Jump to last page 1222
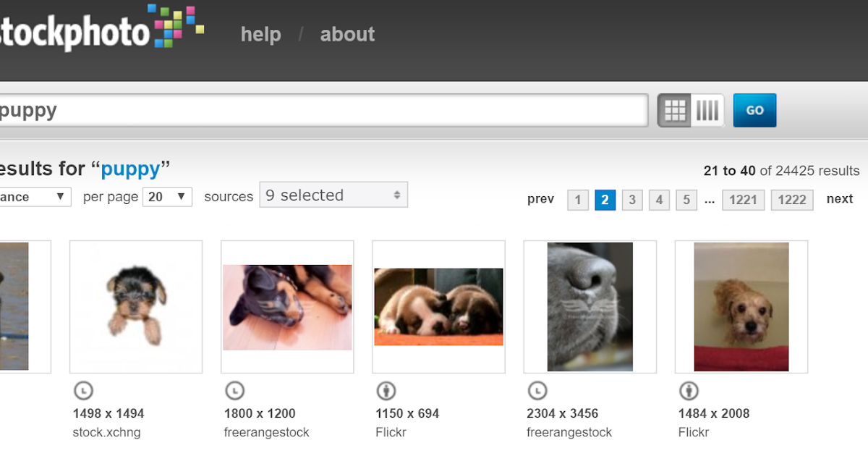868x456 pixels. (792, 200)
